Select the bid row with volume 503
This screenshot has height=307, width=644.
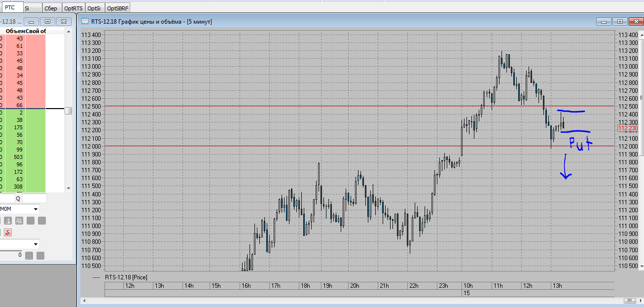tap(23, 157)
